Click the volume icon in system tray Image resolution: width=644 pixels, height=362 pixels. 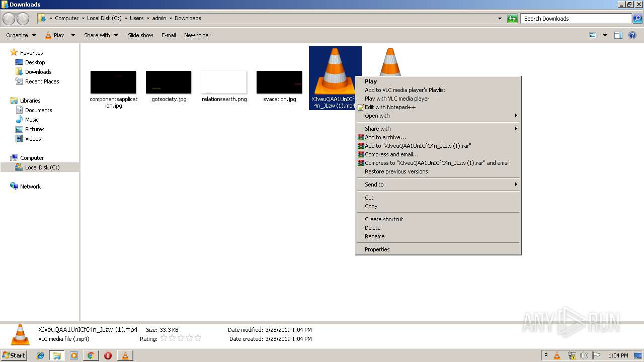click(584, 355)
